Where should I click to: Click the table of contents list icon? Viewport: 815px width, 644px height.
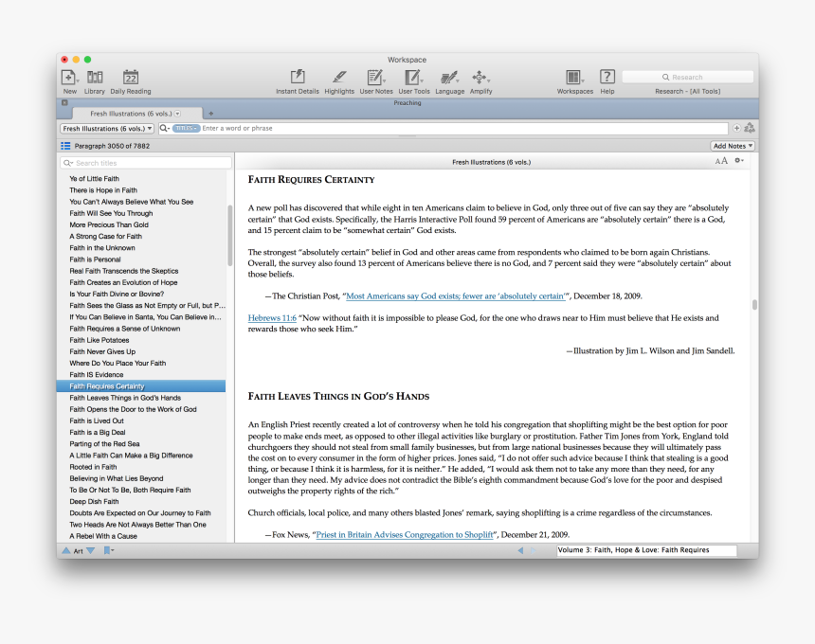tap(65, 146)
